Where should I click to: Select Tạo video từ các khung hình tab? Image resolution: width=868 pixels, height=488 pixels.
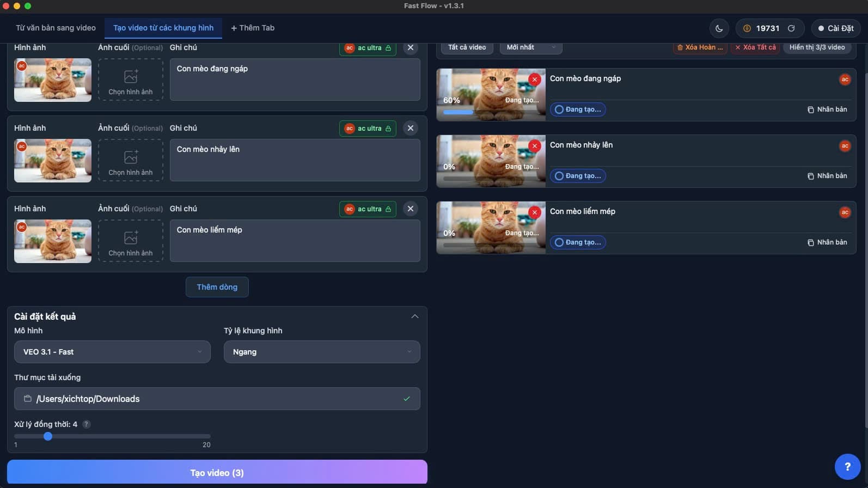(x=163, y=28)
